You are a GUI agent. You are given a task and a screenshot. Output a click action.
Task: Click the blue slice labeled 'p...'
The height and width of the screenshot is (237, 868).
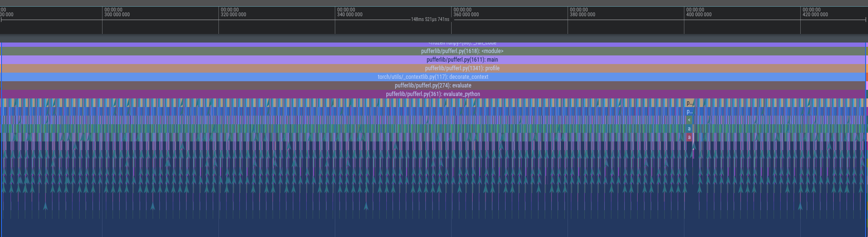coord(689,111)
